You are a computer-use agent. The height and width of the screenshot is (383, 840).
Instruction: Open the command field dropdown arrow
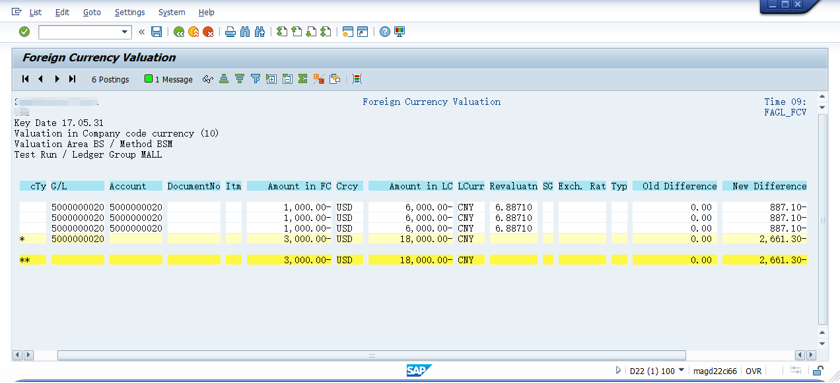125,32
